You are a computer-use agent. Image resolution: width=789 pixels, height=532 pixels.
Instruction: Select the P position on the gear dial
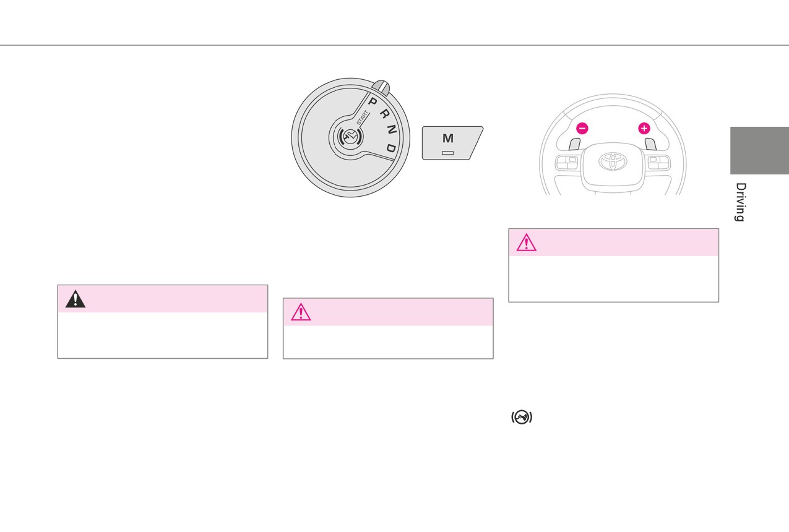[x=373, y=101]
